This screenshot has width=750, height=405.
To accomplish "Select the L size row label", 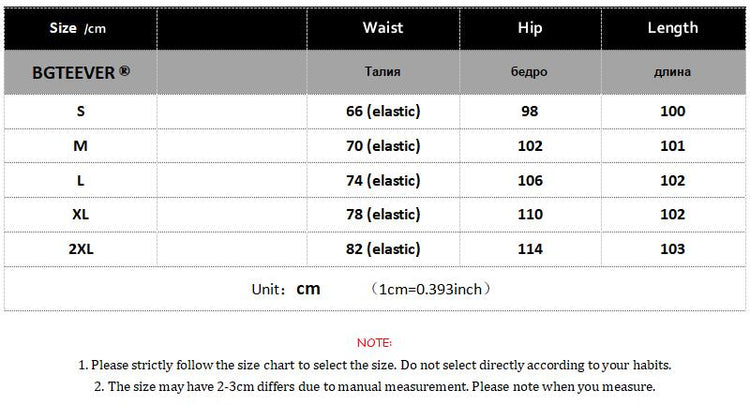I will click(80, 181).
